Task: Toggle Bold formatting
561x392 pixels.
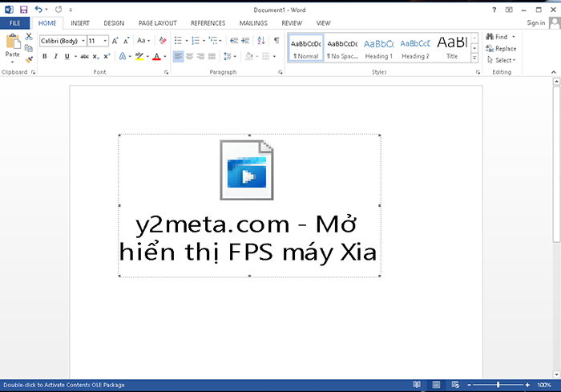Action: click(x=45, y=56)
